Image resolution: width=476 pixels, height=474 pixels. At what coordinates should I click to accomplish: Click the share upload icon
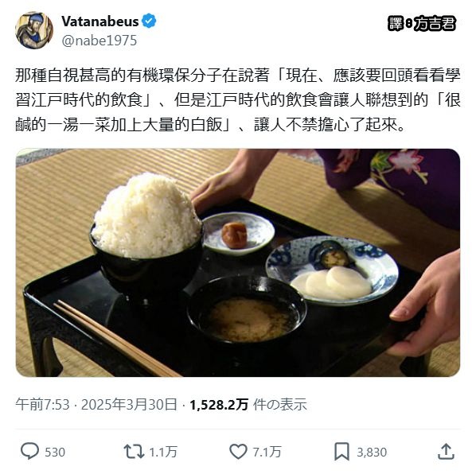click(446, 452)
